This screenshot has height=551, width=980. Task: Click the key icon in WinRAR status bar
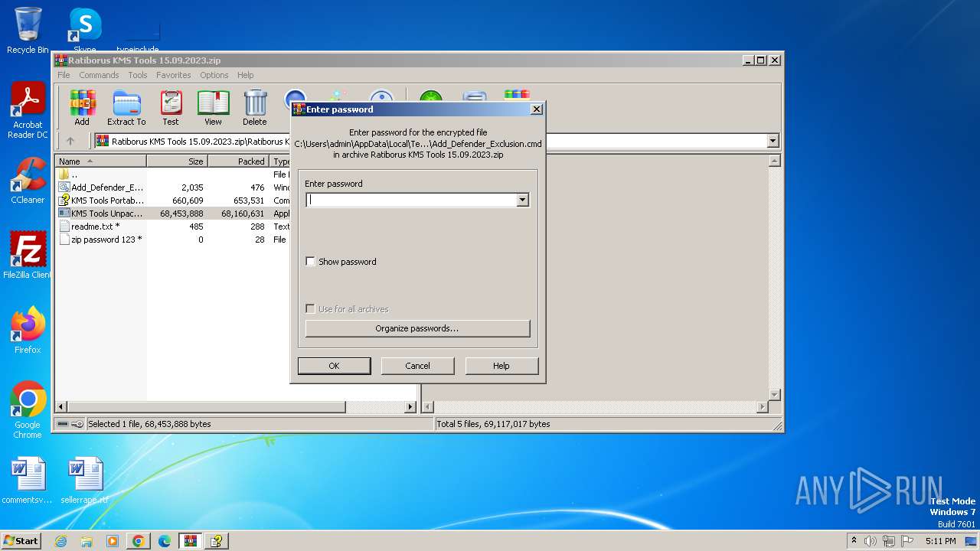click(77, 424)
